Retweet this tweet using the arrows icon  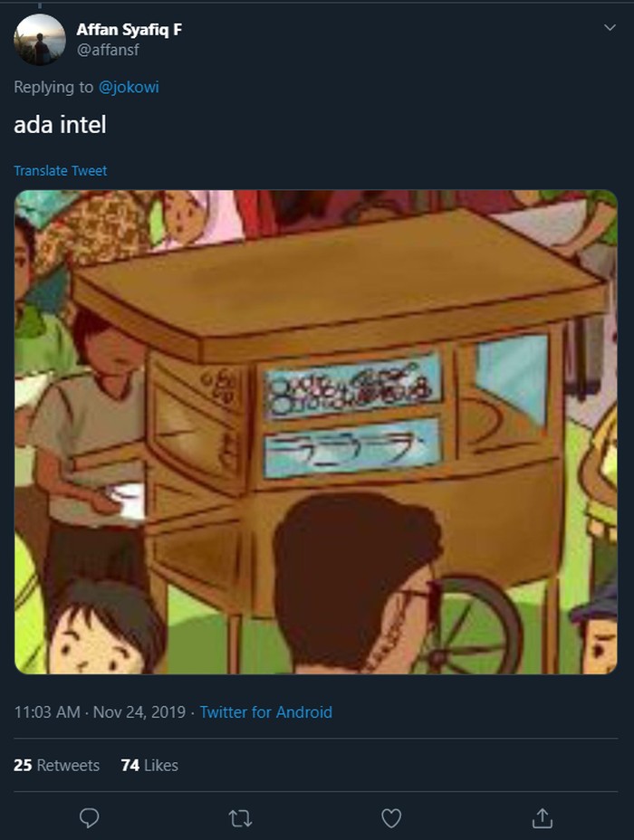240,818
